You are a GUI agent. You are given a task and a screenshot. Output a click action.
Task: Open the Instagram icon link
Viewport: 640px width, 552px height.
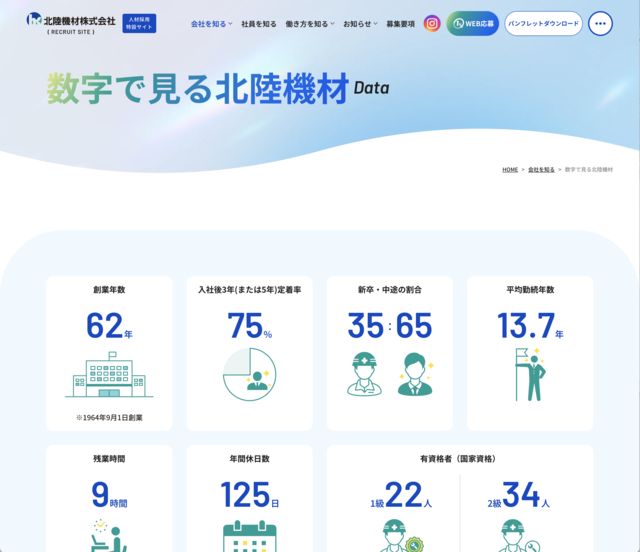pos(432,23)
